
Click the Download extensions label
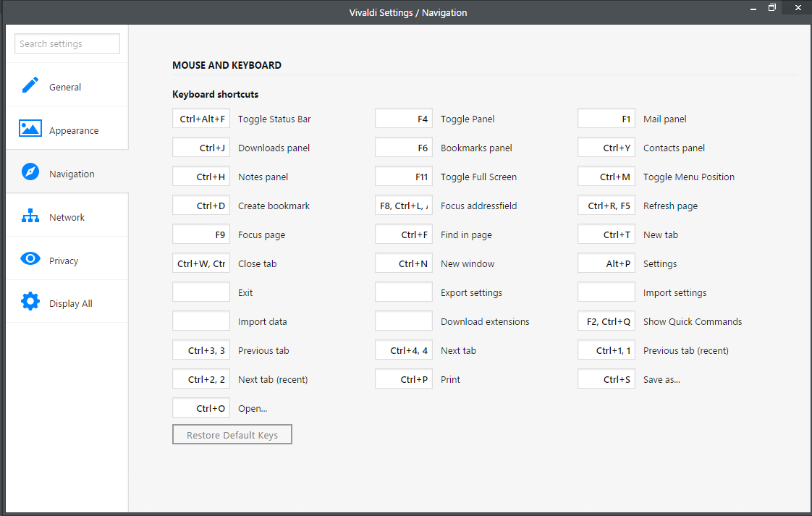click(x=485, y=322)
